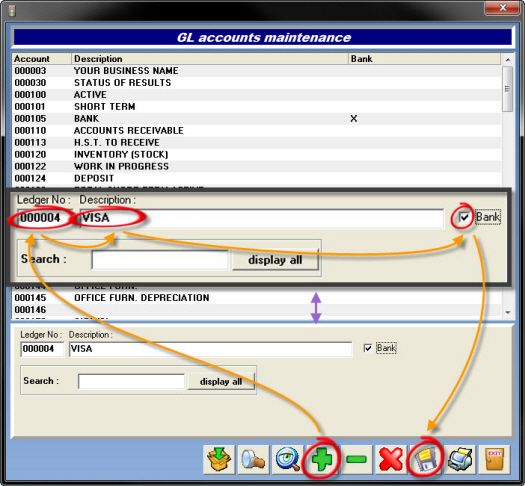Image resolution: width=525 pixels, height=486 pixels.
Task: Select row 000003 YOUR BUSINESS NAME
Action: (256, 71)
